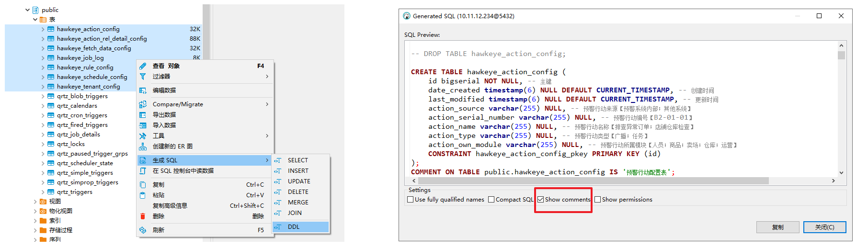Click the clipboard icon next to 粘贴

(x=143, y=195)
